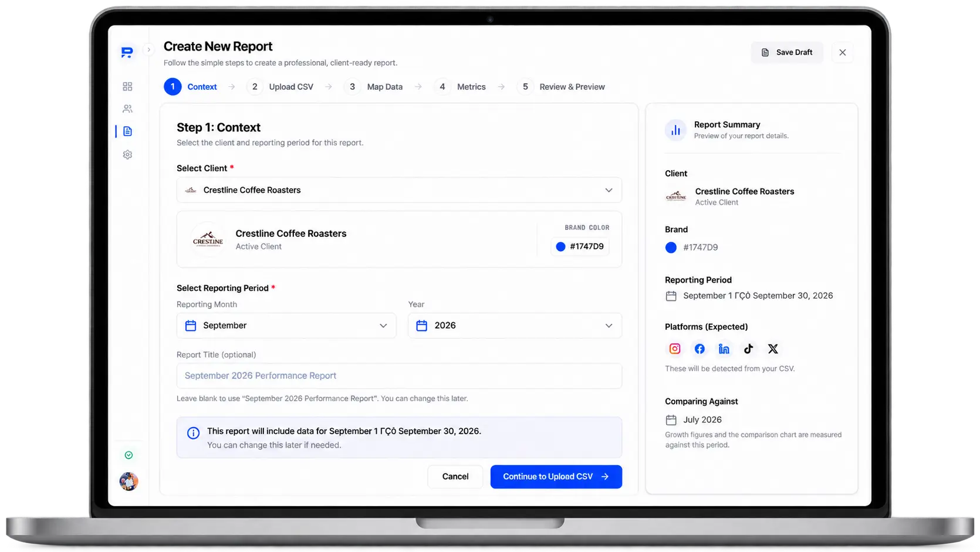
Task: Click the Report Title input field
Action: point(399,376)
